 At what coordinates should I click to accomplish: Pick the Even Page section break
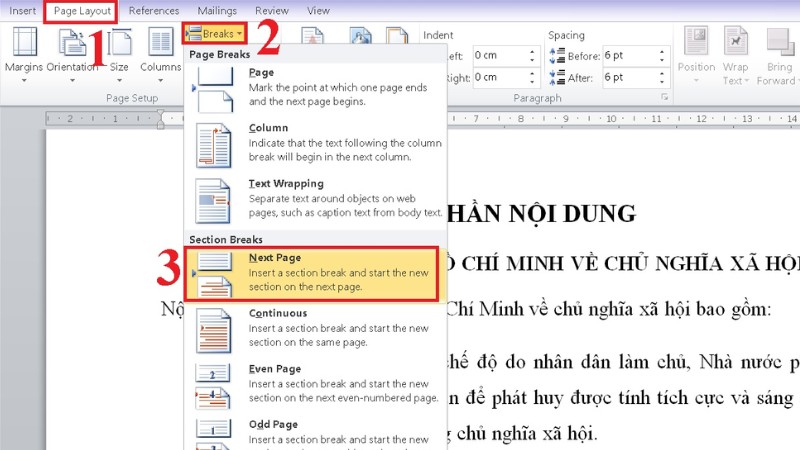point(312,384)
